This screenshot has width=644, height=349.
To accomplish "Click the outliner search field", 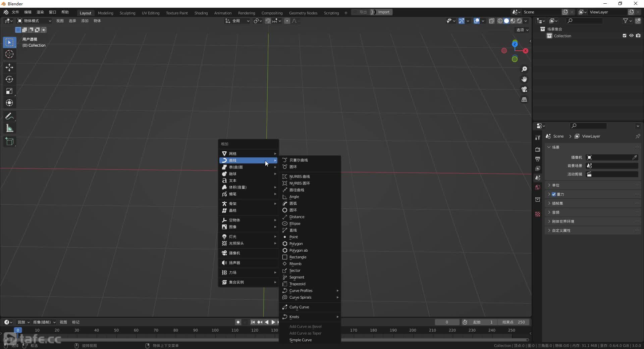I will [584, 21].
